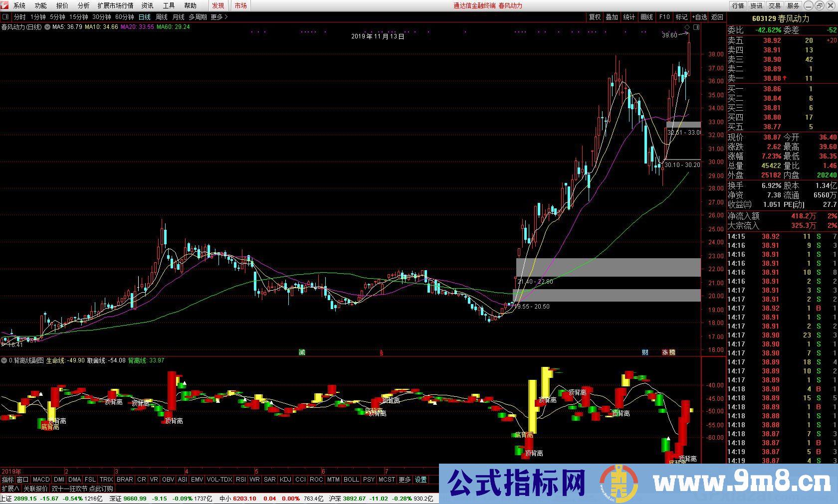Viewport: 838px width, 504px height.
Task: Toggle the right side panel icon
Action: click(696, 27)
